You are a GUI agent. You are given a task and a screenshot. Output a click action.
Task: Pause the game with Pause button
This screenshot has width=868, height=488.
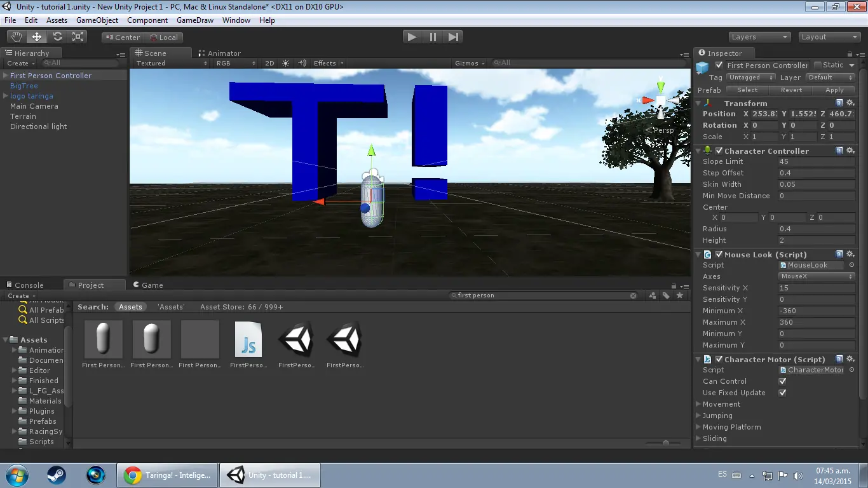pos(433,37)
